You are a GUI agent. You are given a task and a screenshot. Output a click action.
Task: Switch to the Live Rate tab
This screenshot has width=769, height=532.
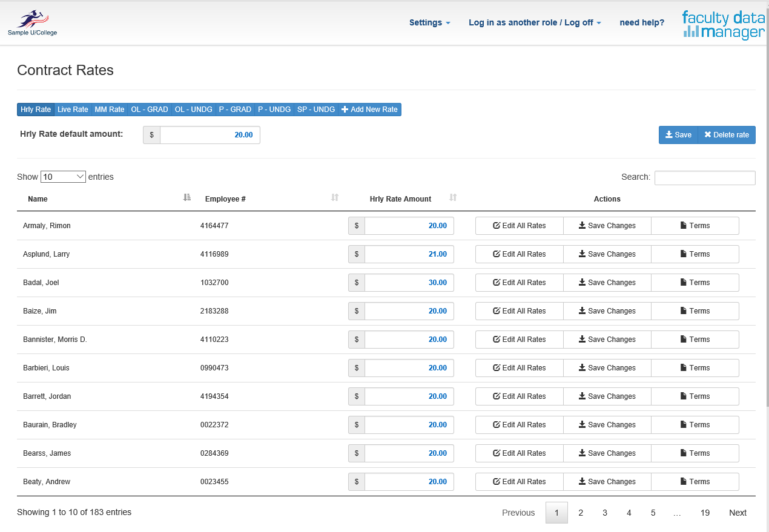coord(73,110)
